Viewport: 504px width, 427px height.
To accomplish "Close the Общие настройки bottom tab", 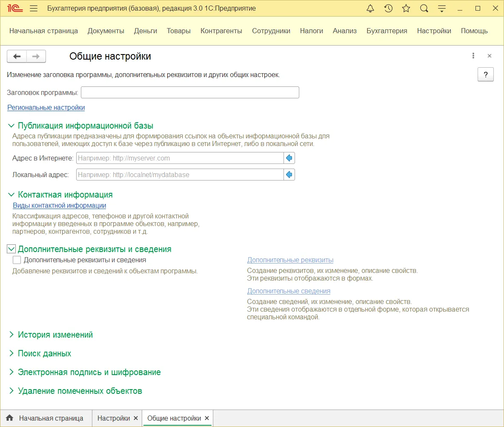I will tap(207, 418).
